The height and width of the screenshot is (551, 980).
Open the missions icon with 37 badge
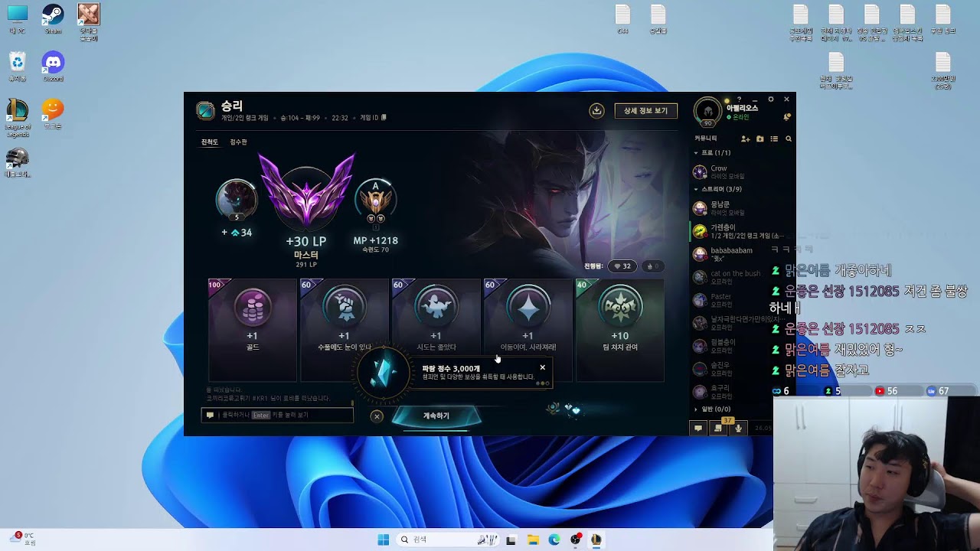[x=718, y=429]
